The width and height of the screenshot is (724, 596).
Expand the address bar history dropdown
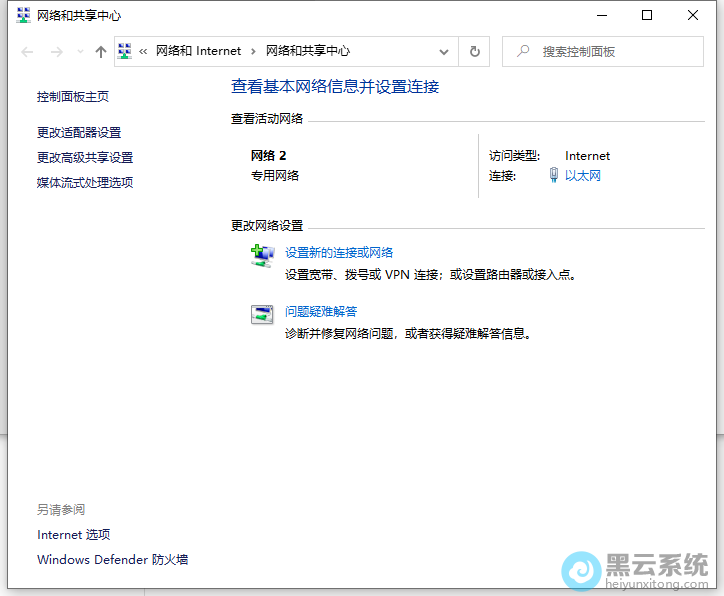(x=444, y=51)
